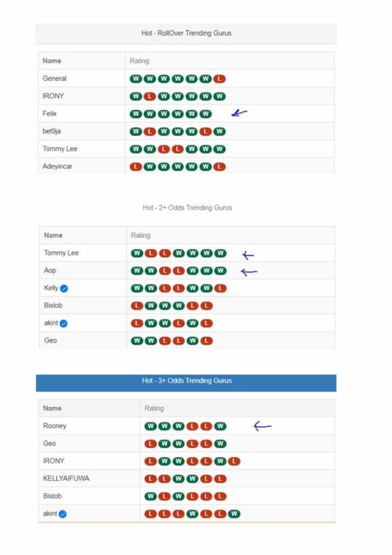Click the first L badge in Bistob's 2+ Odds row
The width and height of the screenshot is (392, 555).
(137, 306)
